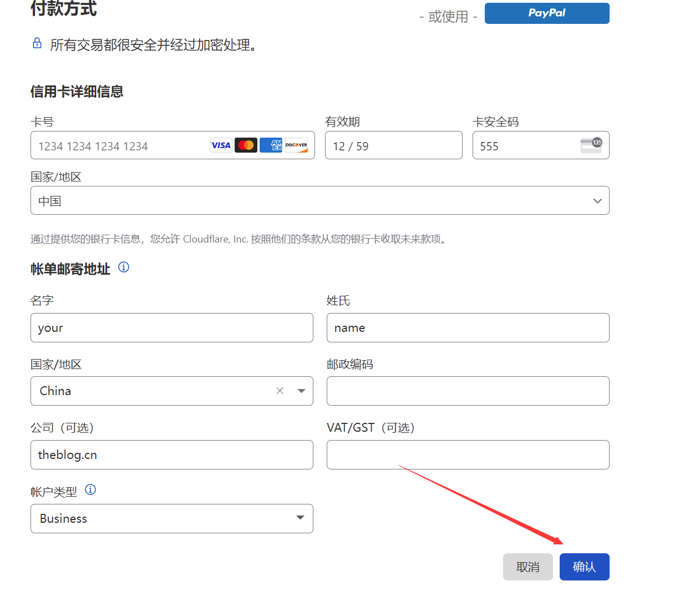Click the 确认 confirm button
The height and width of the screenshot is (596, 700).
coord(584,567)
